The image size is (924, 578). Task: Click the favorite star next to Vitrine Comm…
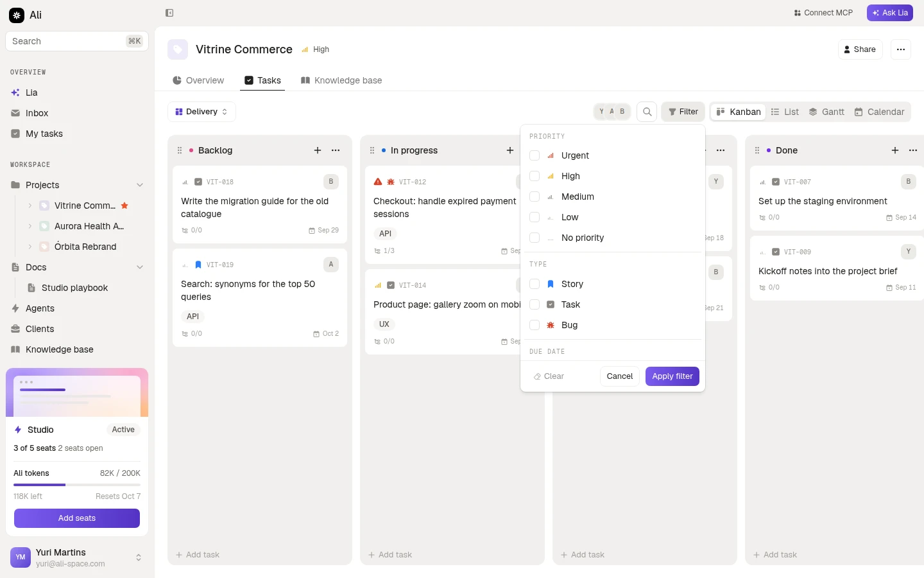coord(124,206)
